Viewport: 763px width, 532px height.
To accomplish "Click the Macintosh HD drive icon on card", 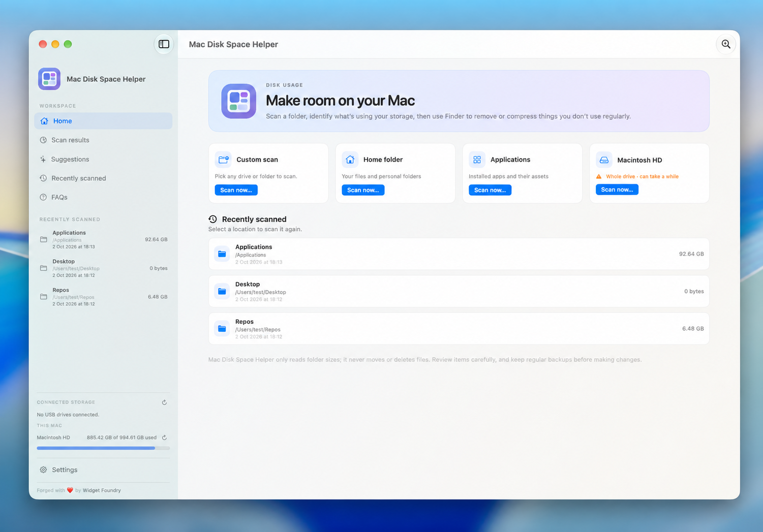I will (604, 160).
